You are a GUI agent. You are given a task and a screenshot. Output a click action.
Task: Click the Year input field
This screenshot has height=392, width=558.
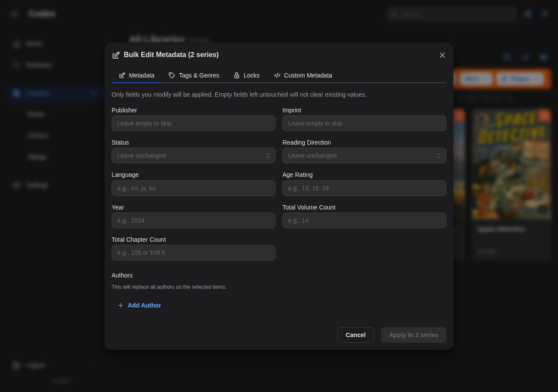(x=194, y=220)
